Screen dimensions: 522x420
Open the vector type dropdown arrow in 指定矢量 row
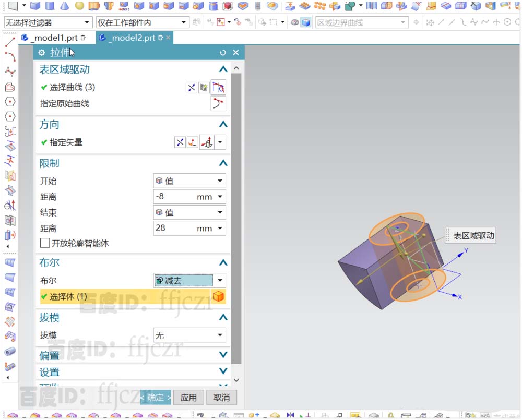point(220,142)
